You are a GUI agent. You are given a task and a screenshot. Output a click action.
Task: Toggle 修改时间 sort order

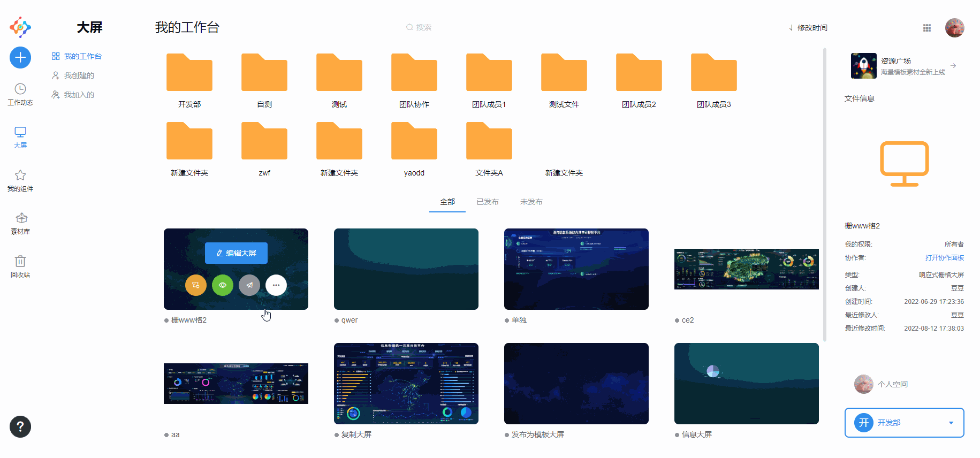(x=808, y=28)
